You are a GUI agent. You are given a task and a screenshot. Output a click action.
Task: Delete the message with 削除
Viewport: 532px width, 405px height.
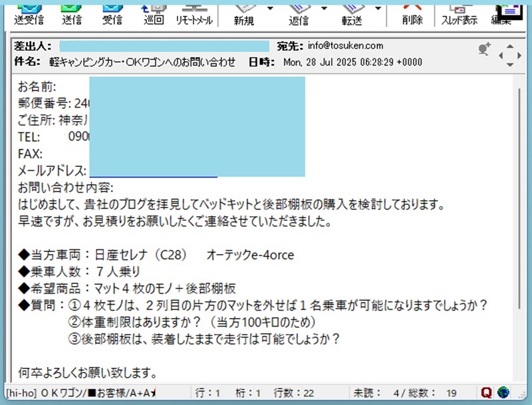coord(412,13)
